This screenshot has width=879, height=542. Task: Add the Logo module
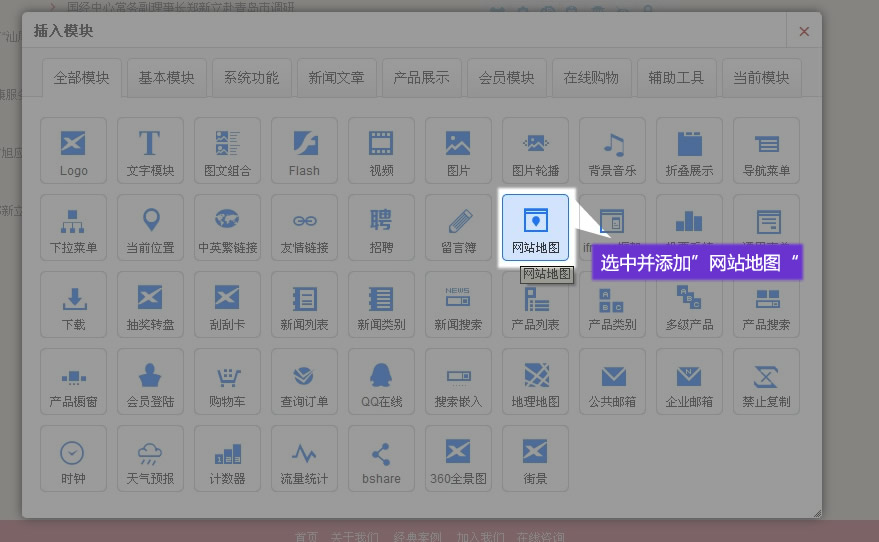(x=74, y=150)
